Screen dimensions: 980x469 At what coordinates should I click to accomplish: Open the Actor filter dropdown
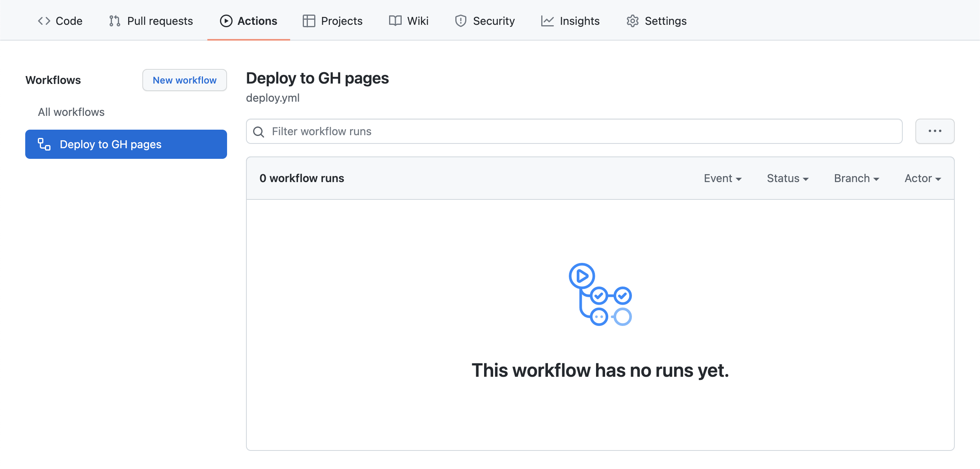click(922, 179)
